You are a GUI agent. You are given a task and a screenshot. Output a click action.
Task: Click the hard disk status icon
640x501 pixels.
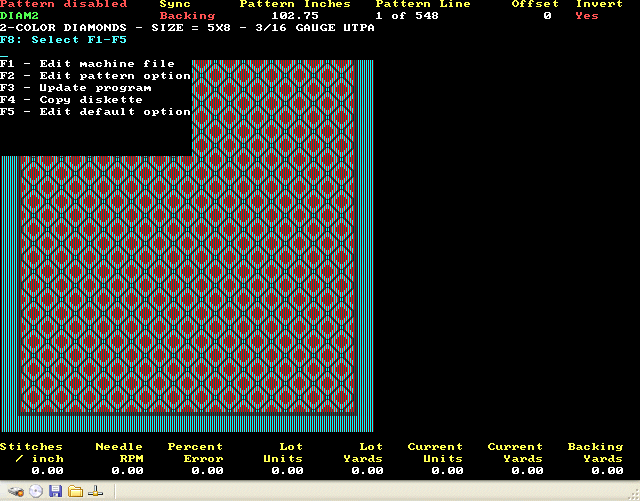[x=16, y=491]
